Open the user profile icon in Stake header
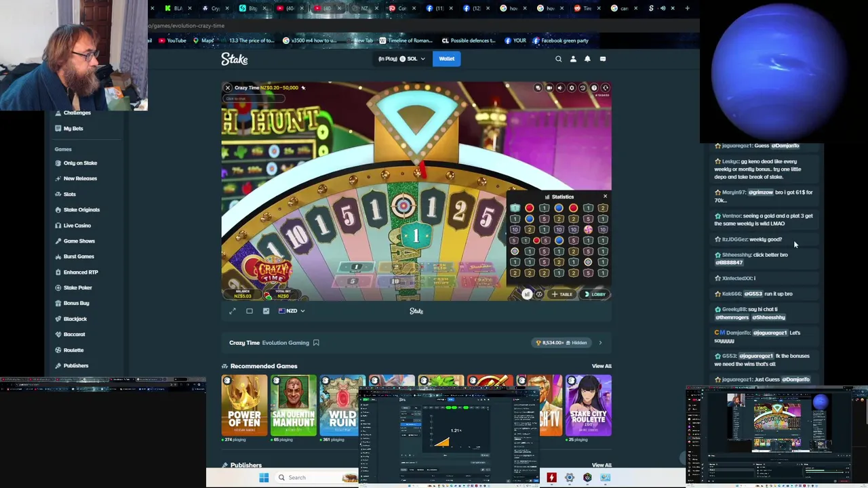This screenshot has height=488, width=868. (573, 59)
